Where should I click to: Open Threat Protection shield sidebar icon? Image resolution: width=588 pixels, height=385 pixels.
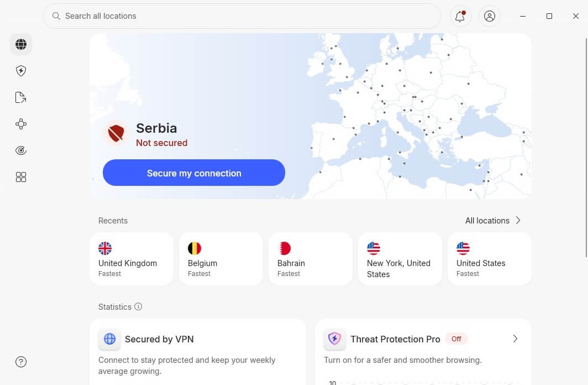21,71
